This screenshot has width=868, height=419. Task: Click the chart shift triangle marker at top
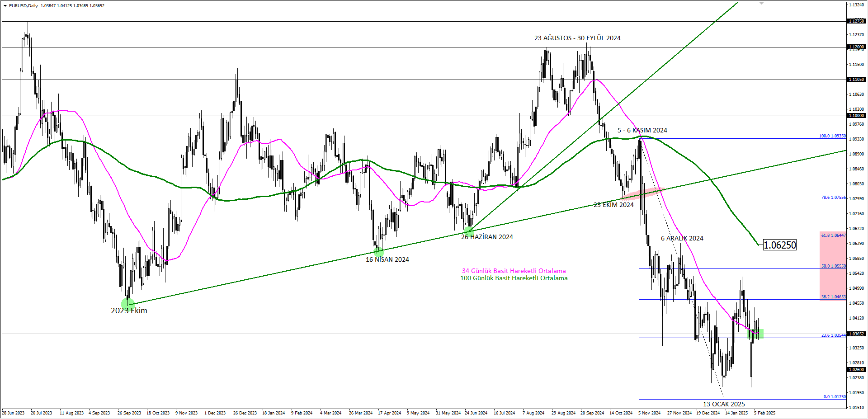[761, 3]
